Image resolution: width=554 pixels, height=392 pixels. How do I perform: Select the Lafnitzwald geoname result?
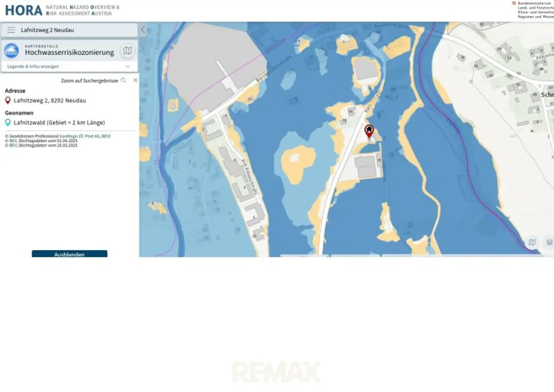pyautogui.click(x=59, y=123)
